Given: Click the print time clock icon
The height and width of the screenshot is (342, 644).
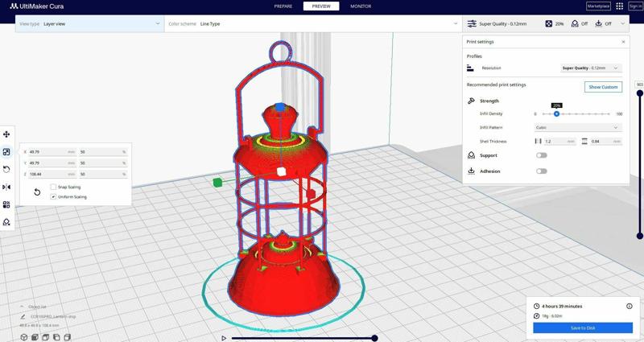Looking at the screenshot, I should (x=536, y=307).
